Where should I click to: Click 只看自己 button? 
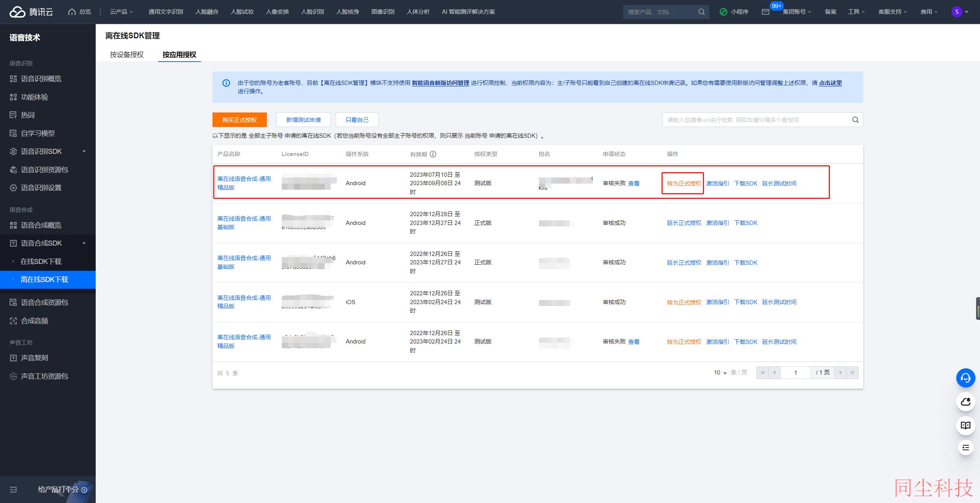(357, 120)
